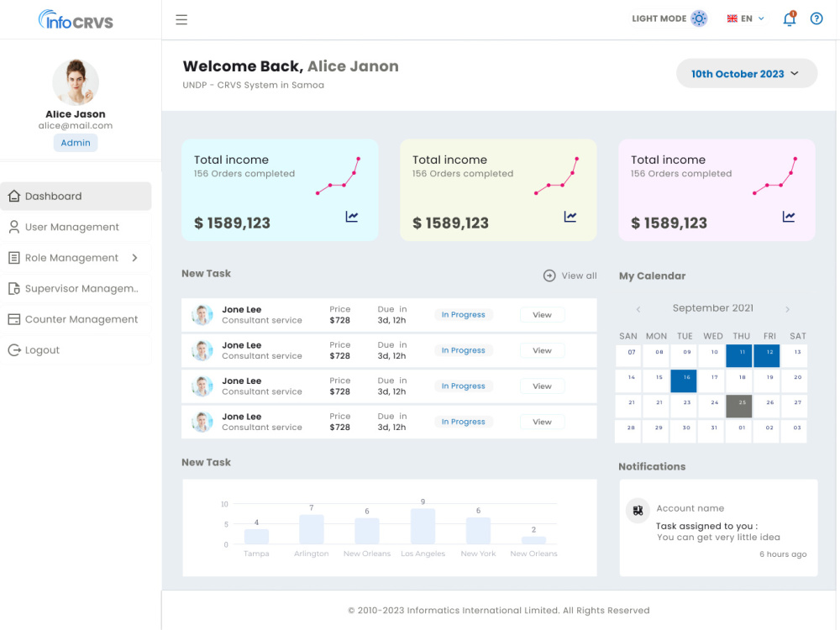Select the grey calendar day 25
The image size is (840, 630).
[x=738, y=406]
